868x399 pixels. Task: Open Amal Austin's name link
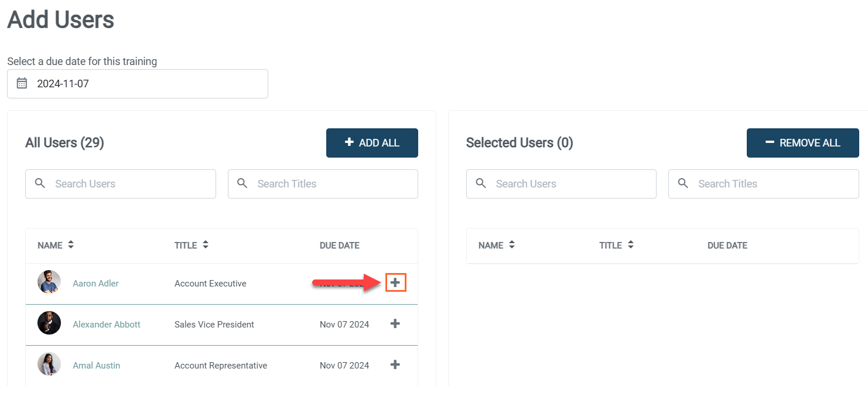click(x=97, y=366)
